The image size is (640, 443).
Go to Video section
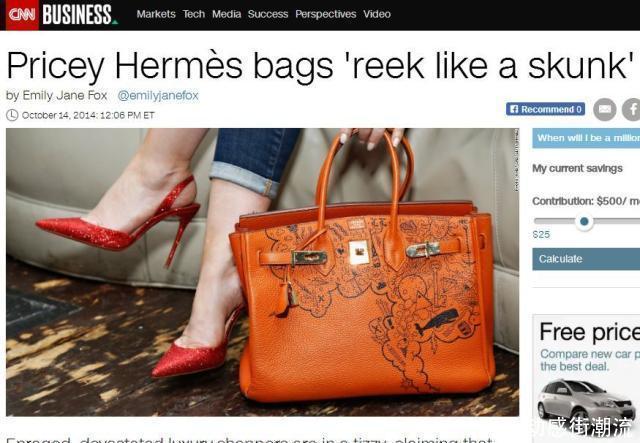377,14
